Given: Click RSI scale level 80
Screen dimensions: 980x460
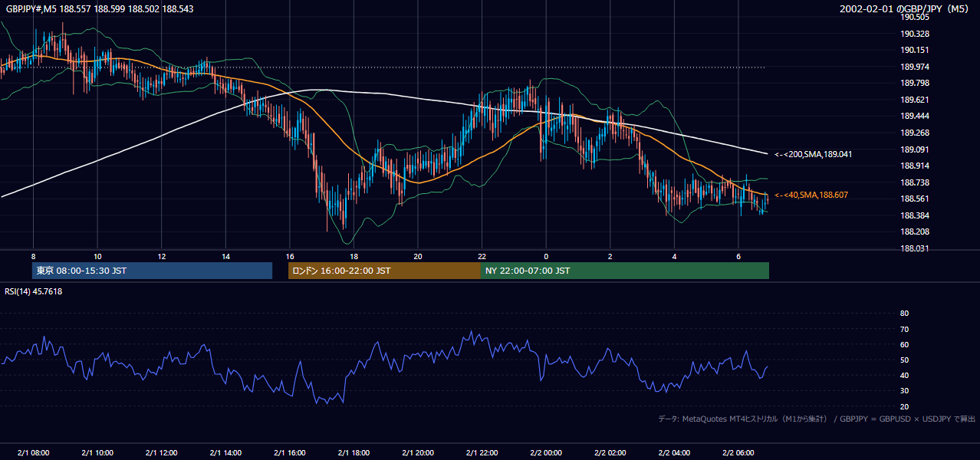Looking at the screenshot, I should 904,314.
